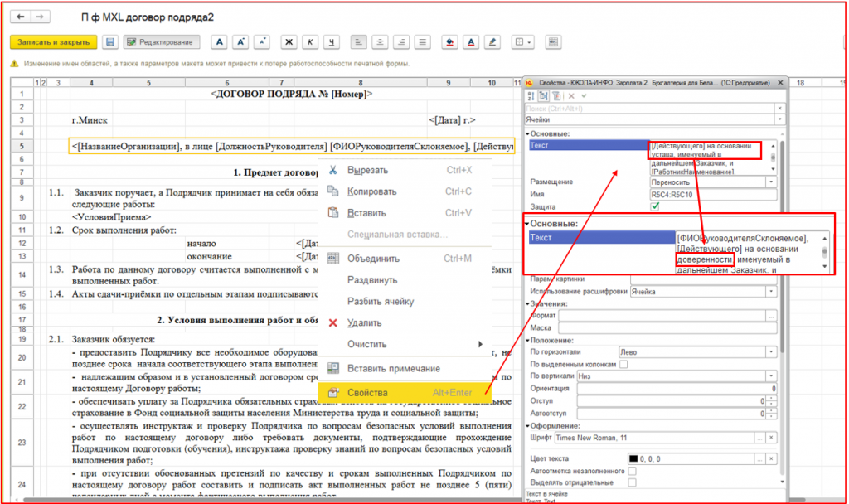The height and width of the screenshot is (504, 849).
Task: Apply underline with the Ч icon
Action: 332,42
